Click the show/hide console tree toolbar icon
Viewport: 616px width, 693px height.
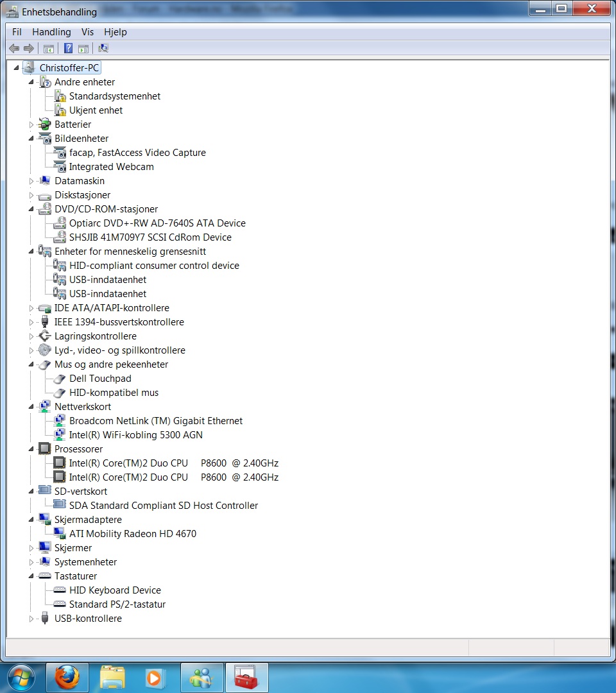pyautogui.click(x=49, y=49)
